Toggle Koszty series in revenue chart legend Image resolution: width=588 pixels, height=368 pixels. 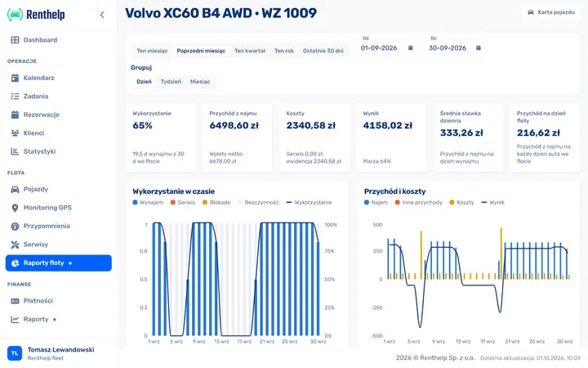(x=461, y=203)
